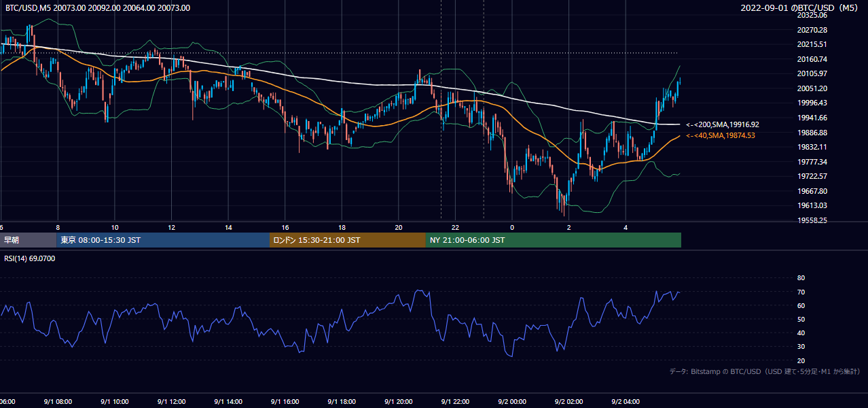Click price label 19722.57
This screenshot has width=868, height=408.
tap(812, 176)
